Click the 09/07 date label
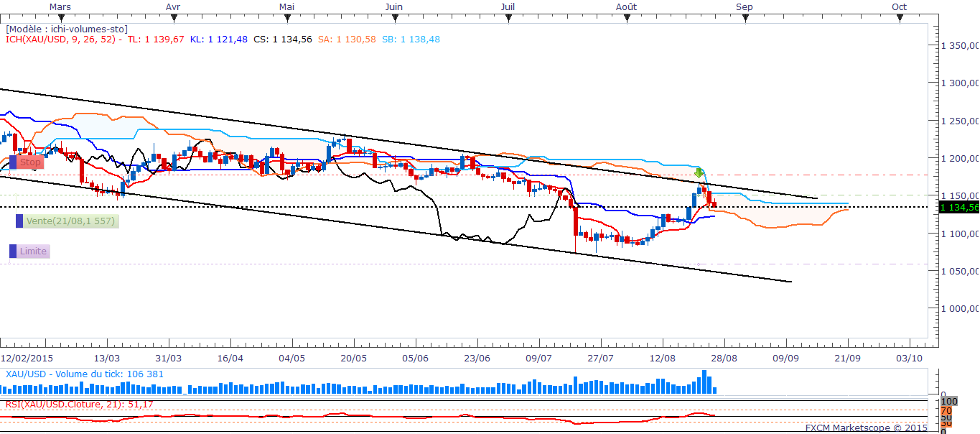The image size is (980, 434). click(x=538, y=357)
